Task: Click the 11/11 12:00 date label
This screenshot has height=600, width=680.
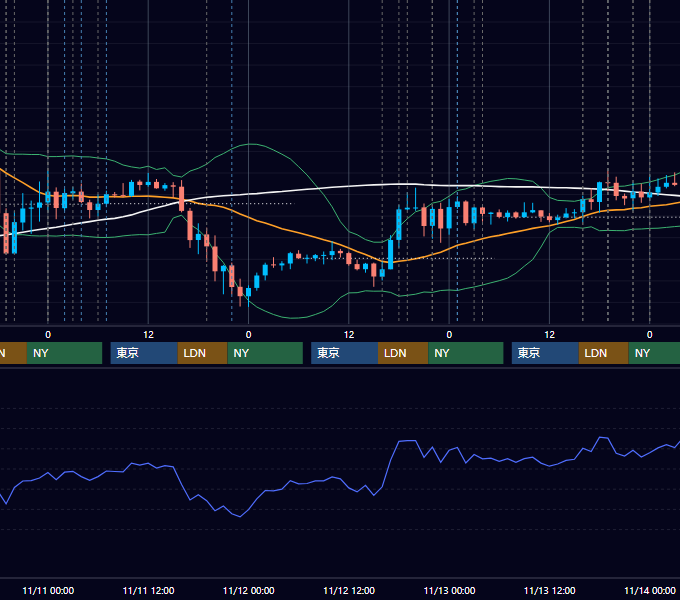Action: tap(148, 590)
